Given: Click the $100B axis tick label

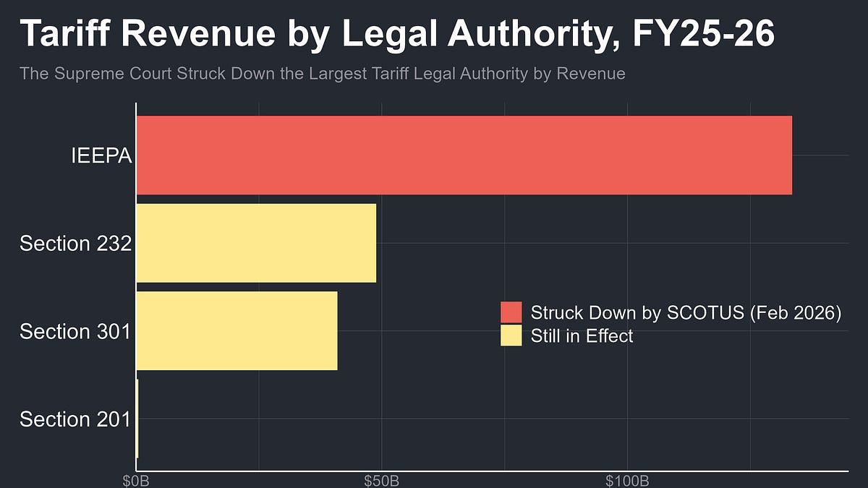Looking at the screenshot, I should [626, 481].
